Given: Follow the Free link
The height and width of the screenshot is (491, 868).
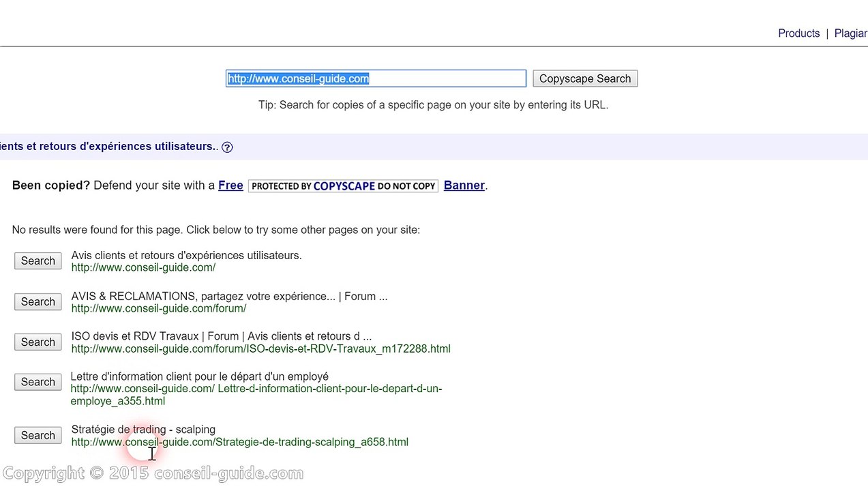Looking at the screenshot, I should click(x=230, y=185).
